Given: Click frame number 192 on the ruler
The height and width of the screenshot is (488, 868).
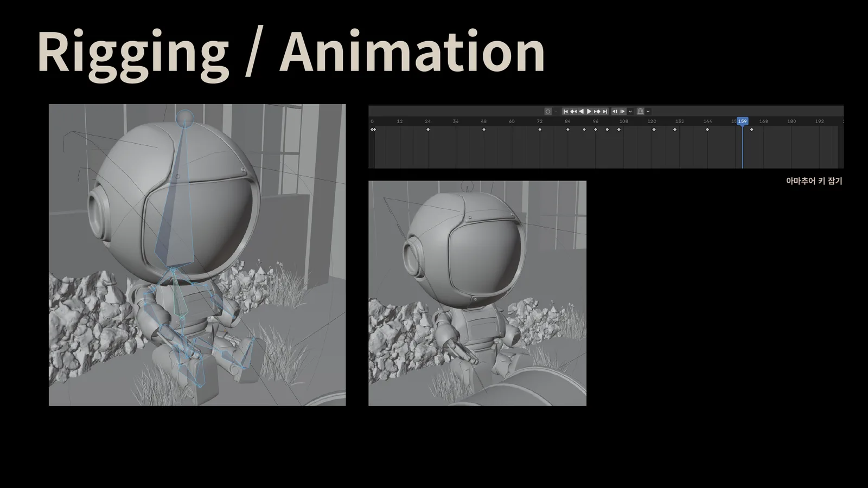Looking at the screenshot, I should 820,121.
